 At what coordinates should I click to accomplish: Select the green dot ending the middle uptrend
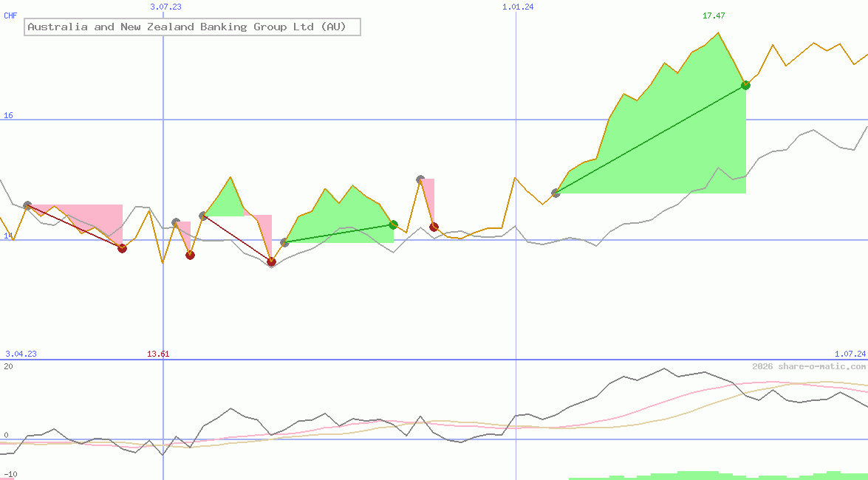click(x=394, y=224)
